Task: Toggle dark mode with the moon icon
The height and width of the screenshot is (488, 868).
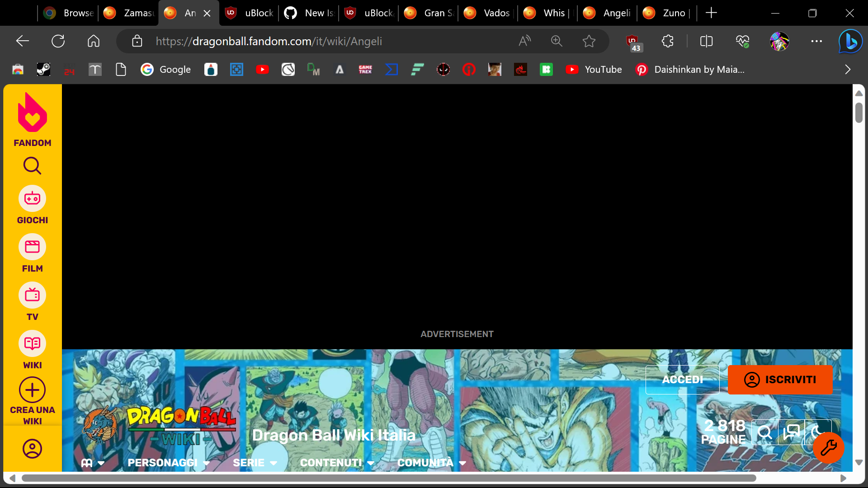Action: 817,432
